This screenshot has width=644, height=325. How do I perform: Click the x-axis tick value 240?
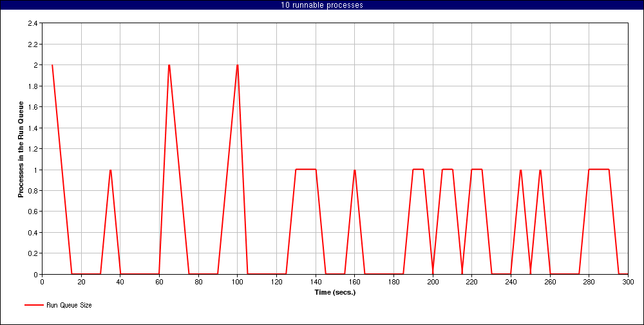(x=511, y=282)
